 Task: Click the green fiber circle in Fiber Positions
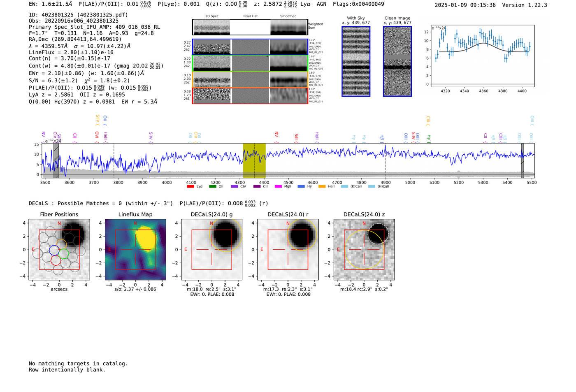(x=63, y=254)
